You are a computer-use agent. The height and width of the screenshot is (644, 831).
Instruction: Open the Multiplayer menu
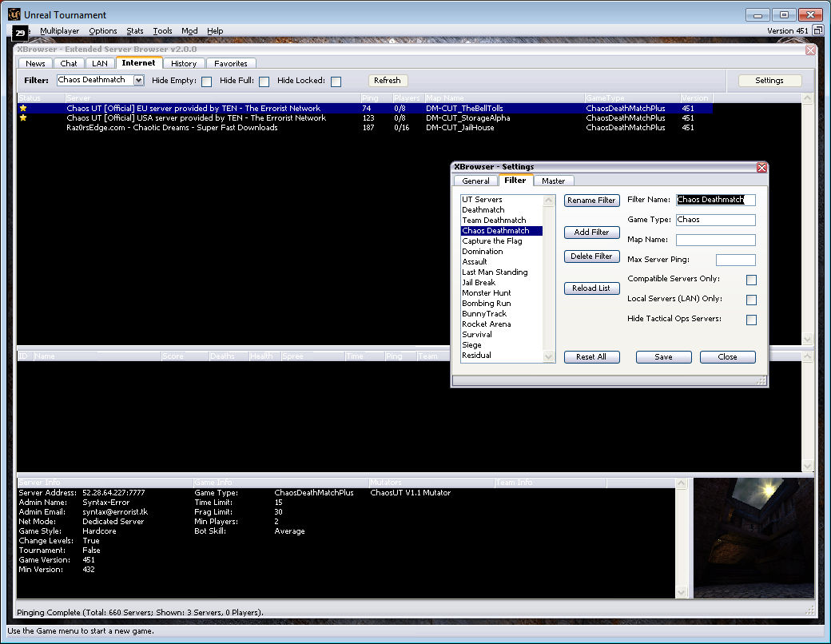[59, 30]
